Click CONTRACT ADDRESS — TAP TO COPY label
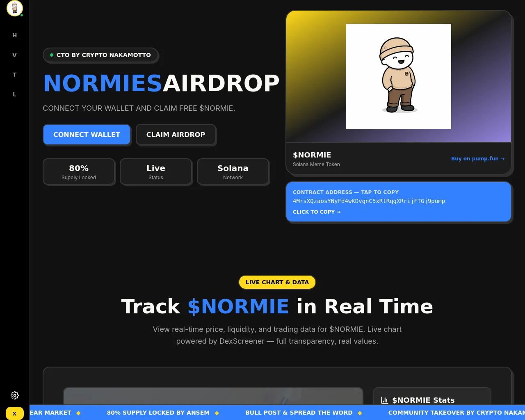Screen dimensions: 525x420 tap(346, 192)
